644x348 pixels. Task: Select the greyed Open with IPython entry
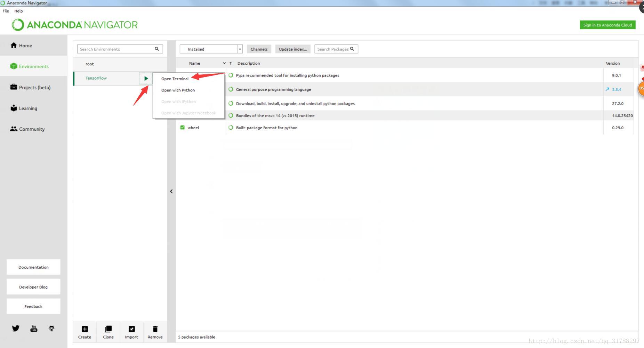tap(178, 102)
